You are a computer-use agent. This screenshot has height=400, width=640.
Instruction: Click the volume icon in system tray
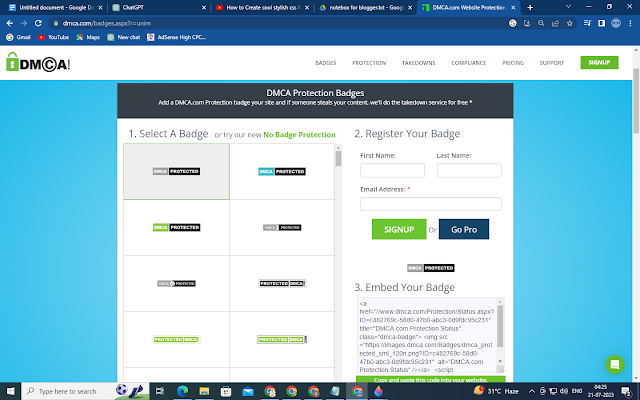coord(564,391)
